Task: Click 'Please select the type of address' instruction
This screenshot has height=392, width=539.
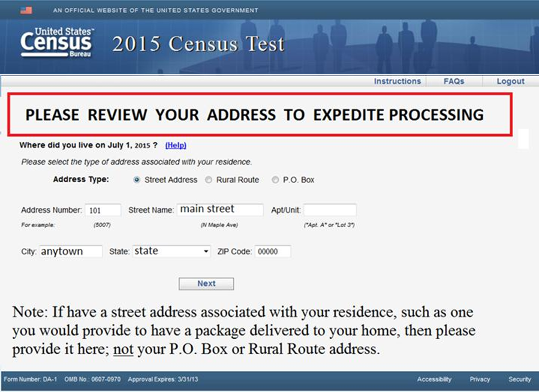Action: click(x=137, y=162)
